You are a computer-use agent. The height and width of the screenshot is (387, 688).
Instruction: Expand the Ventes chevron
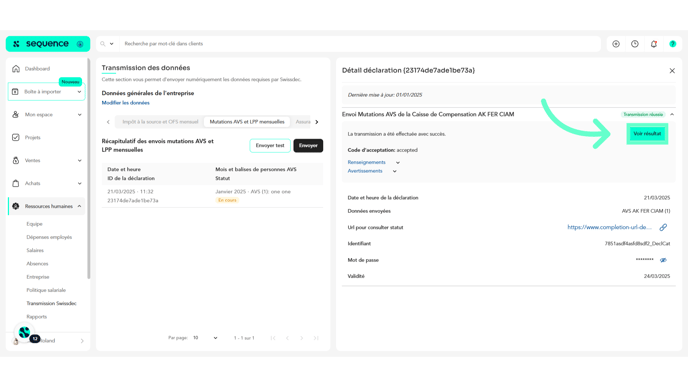pyautogui.click(x=79, y=161)
